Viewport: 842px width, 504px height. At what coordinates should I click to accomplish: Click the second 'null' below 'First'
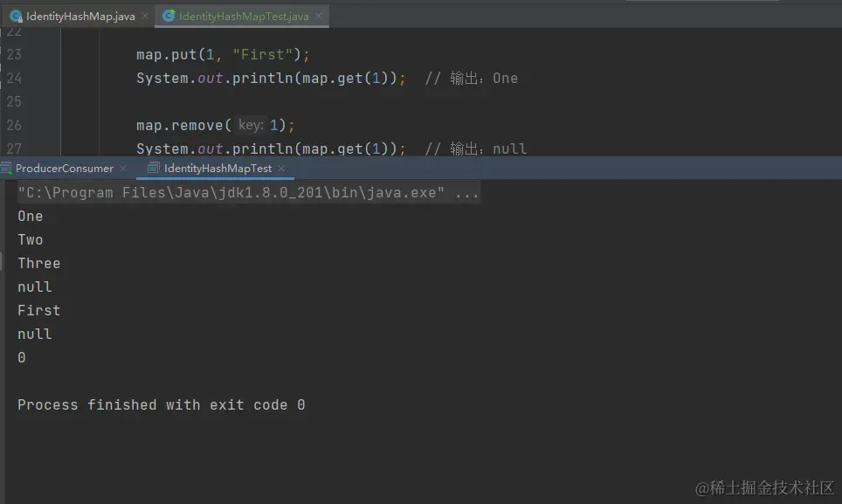point(34,335)
